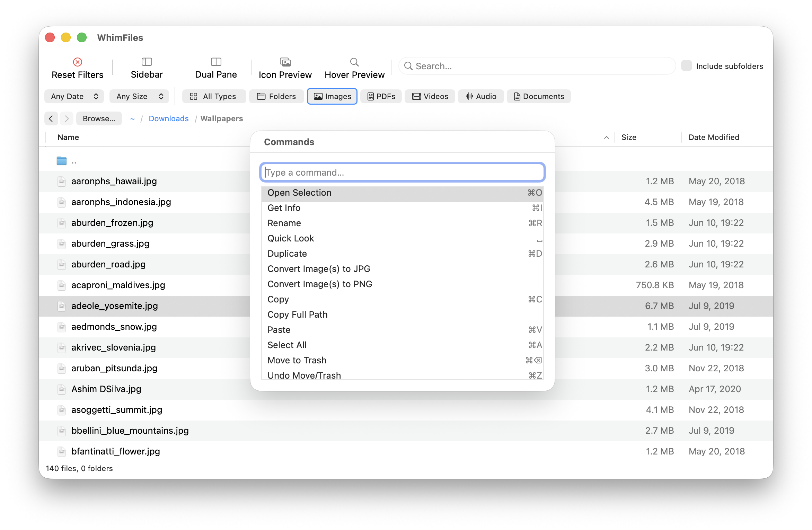This screenshot has width=812, height=530.
Task: Toggle Hover Preview magnifier icon
Action: (354, 62)
